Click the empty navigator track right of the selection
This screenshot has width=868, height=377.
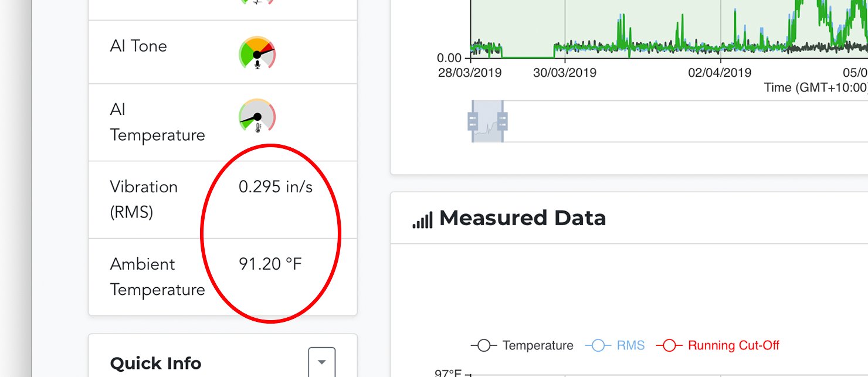click(x=674, y=121)
